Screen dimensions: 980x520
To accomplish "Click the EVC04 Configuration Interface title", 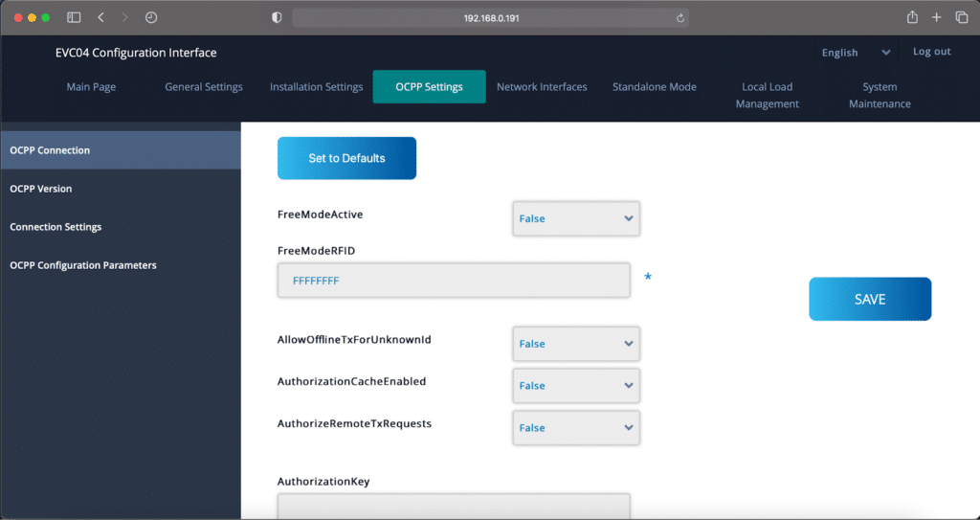I will (136, 53).
